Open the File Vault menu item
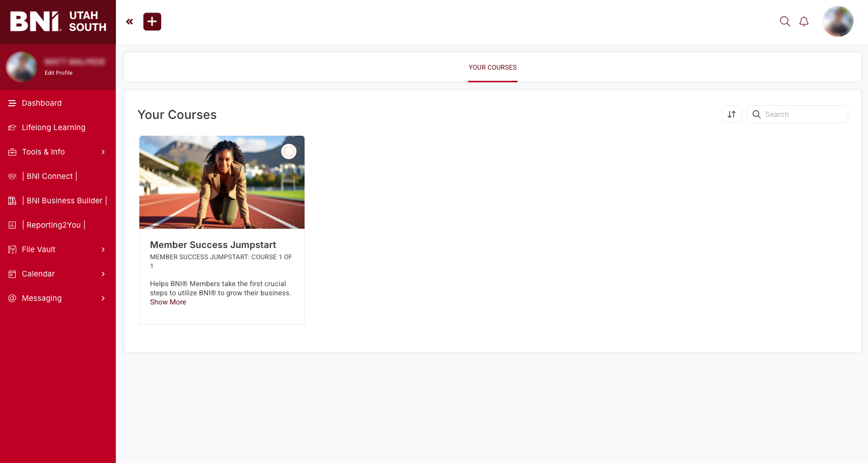Screen dimensions: 868x463 tap(39, 250)
